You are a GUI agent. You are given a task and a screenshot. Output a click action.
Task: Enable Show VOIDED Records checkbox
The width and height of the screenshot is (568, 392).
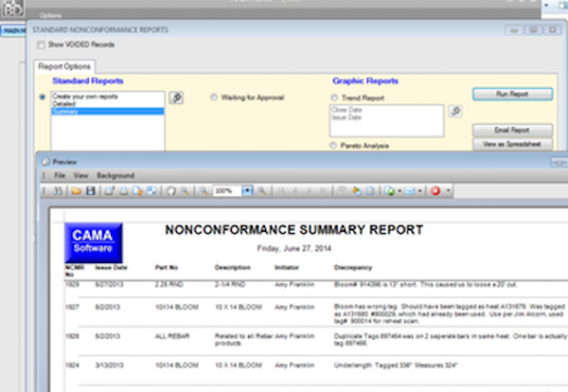pyautogui.click(x=40, y=45)
